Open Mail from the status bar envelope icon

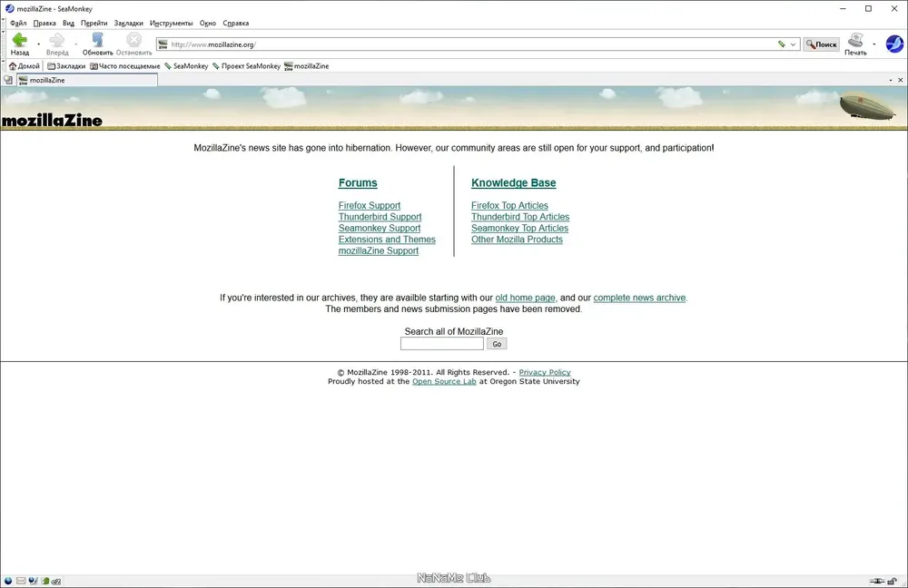(x=21, y=581)
